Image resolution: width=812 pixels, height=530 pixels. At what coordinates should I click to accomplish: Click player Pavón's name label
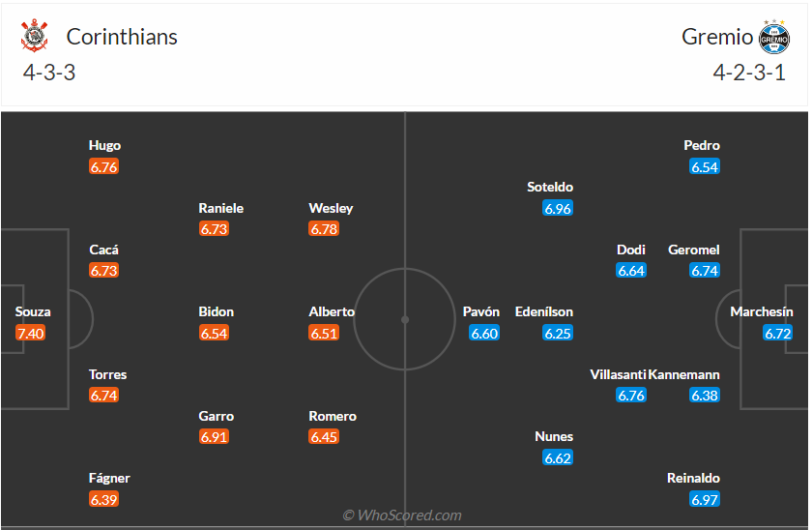pyautogui.click(x=481, y=311)
